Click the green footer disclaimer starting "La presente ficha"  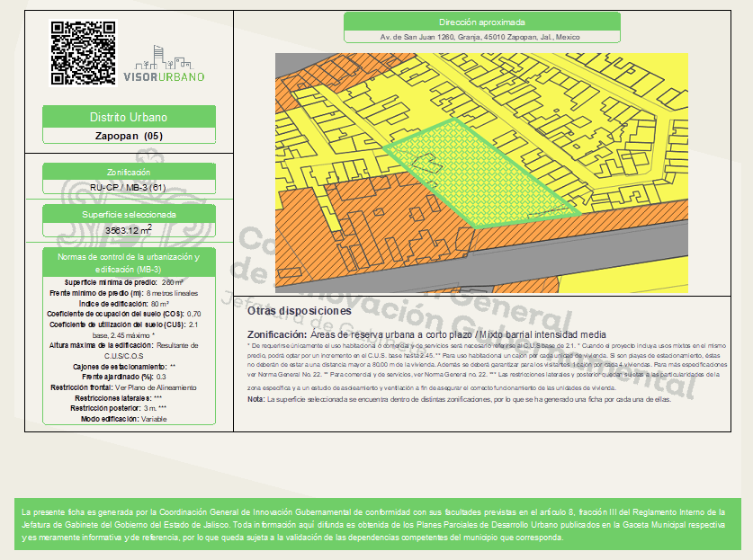pyautogui.click(x=378, y=524)
